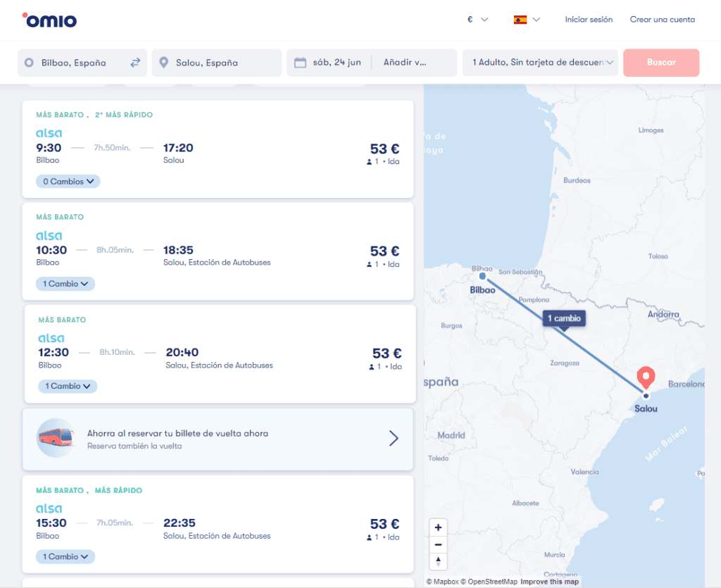
Task: Open Iniciar sesión
Action: 589,19
